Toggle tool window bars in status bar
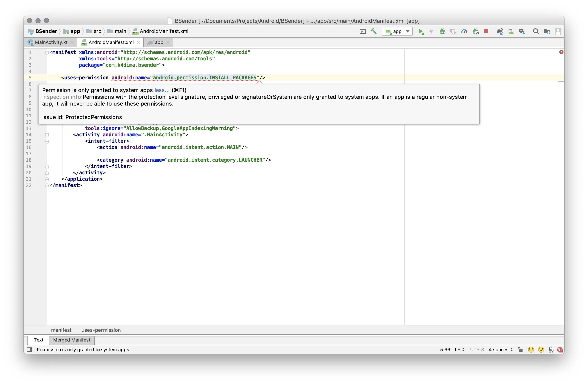This screenshot has width=588, height=385. [x=29, y=350]
